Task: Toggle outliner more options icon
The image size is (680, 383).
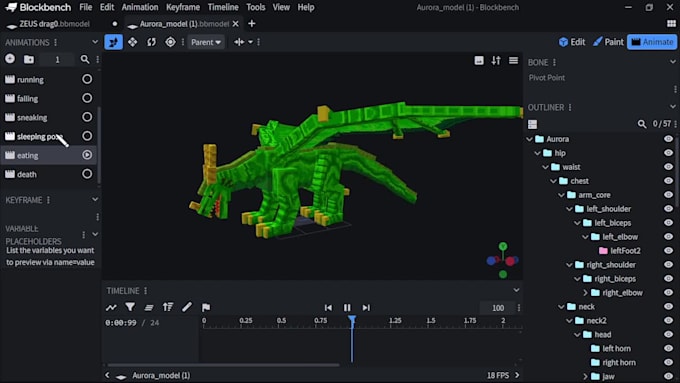Action: (533, 124)
